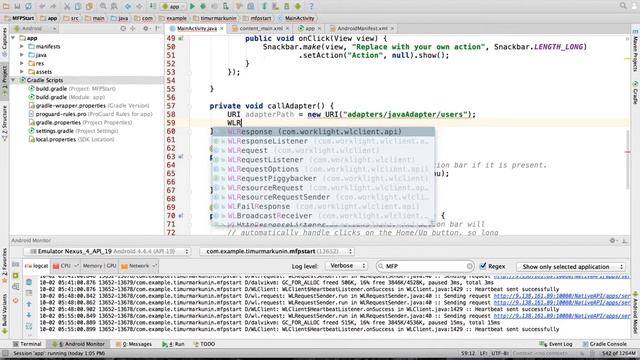The width and height of the screenshot is (640, 360).
Task: Click the Synchronize toolbar icon
Action: coord(28,7)
